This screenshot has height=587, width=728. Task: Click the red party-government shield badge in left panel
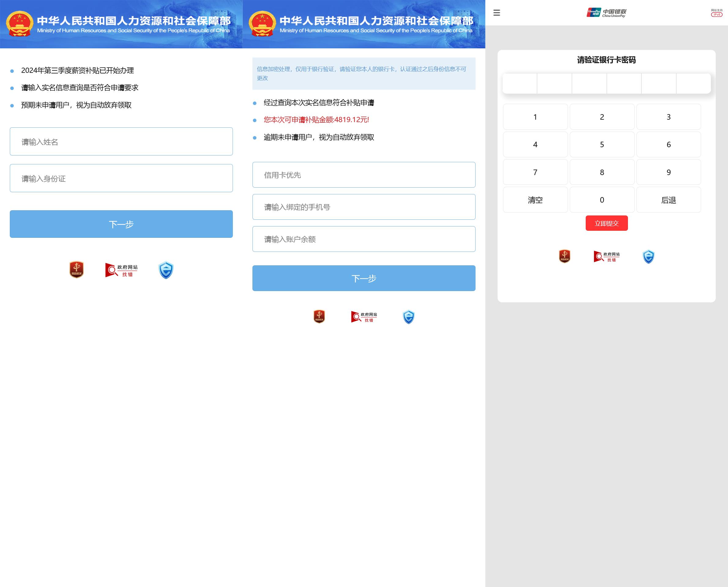click(77, 270)
